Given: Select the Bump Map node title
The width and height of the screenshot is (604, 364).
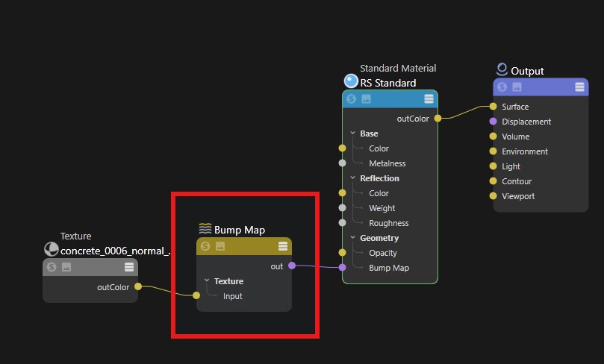Looking at the screenshot, I should (x=240, y=230).
